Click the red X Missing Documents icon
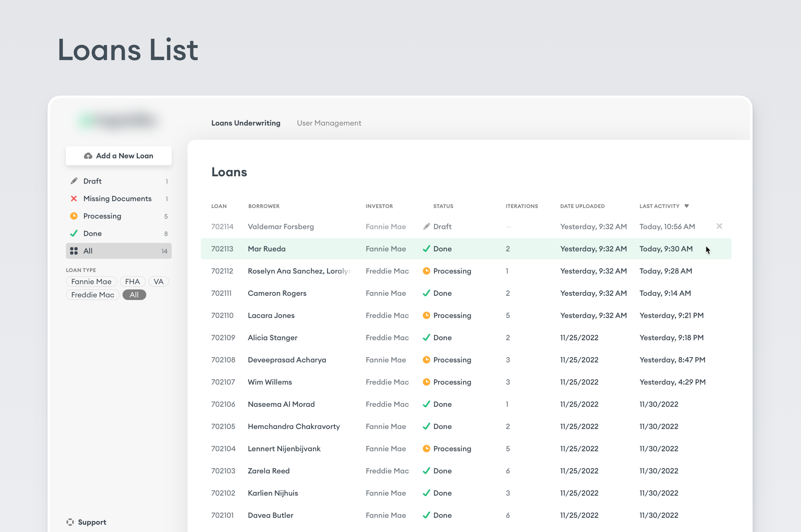This screenshot has width=801, height=532. pos(74,198)
